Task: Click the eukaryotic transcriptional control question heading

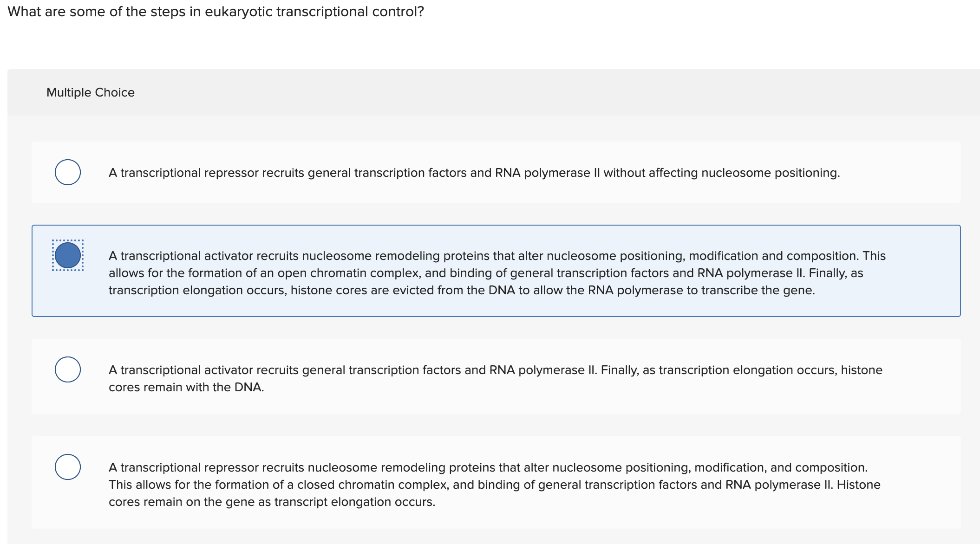Action: (216, 12)
